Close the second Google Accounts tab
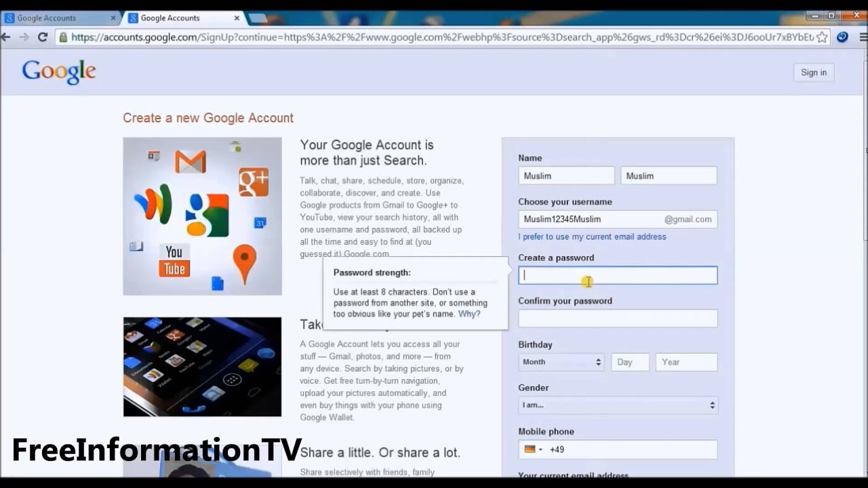Screen dimensions: 868x488 tap(237, 18)
